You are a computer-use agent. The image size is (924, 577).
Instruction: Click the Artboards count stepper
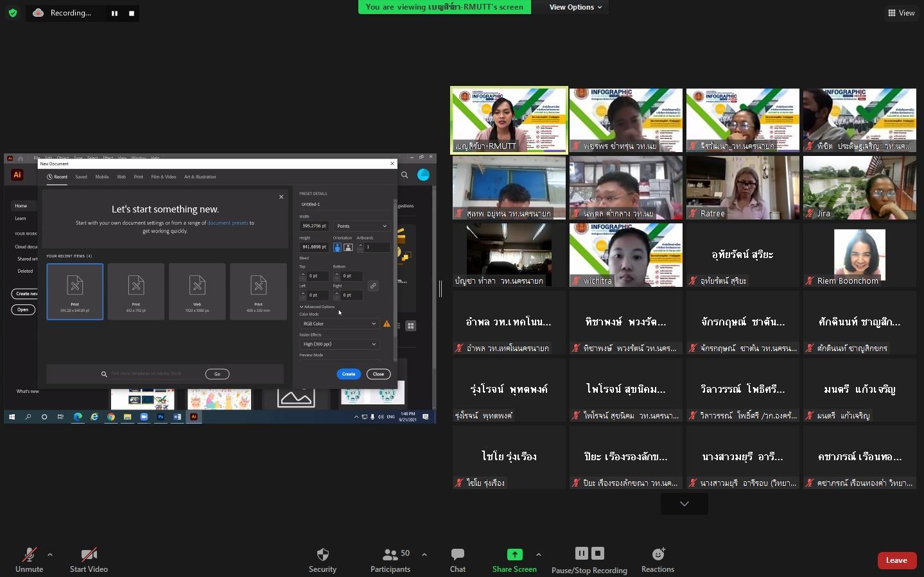coord(360,247)
